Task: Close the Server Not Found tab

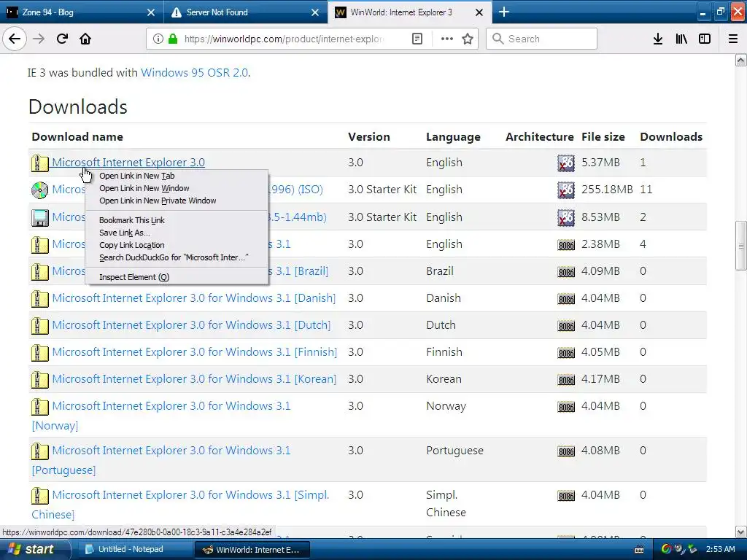Action: (315, 12)
